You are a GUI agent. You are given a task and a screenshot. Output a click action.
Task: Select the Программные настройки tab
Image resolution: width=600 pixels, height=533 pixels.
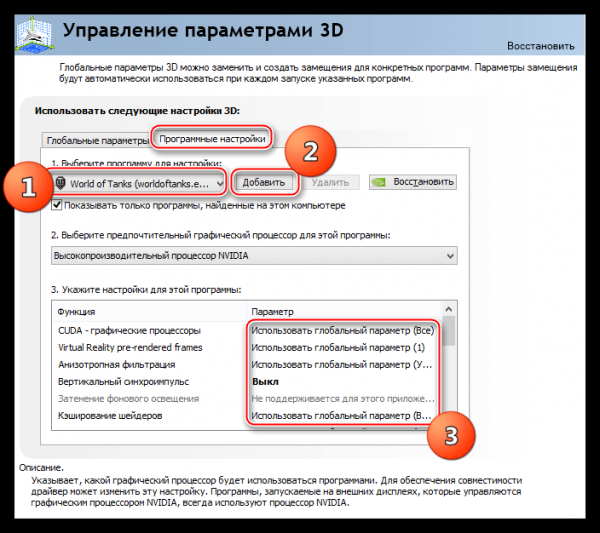[x=212, y=139]
